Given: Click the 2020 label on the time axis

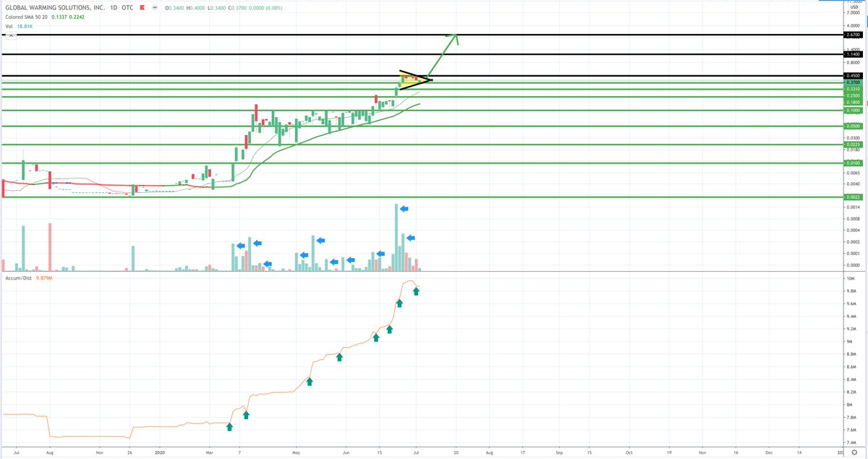Looking at the screenshot, I should click(x=161, y=452).
